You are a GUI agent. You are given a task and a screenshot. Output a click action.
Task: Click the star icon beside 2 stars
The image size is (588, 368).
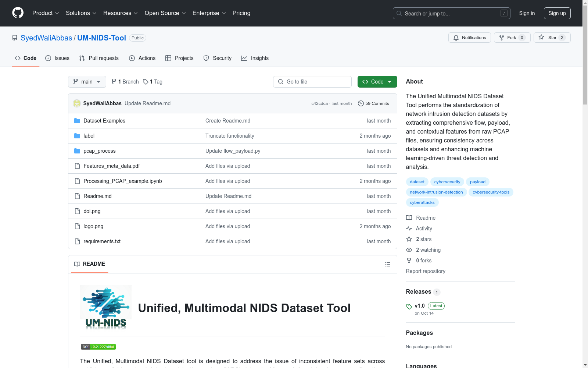coord(409,239)
